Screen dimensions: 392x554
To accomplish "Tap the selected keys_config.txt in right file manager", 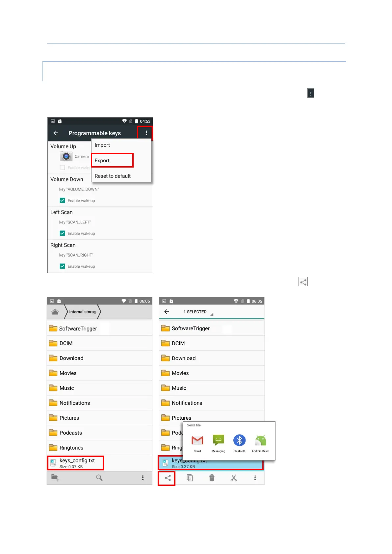I will [211, 463].
